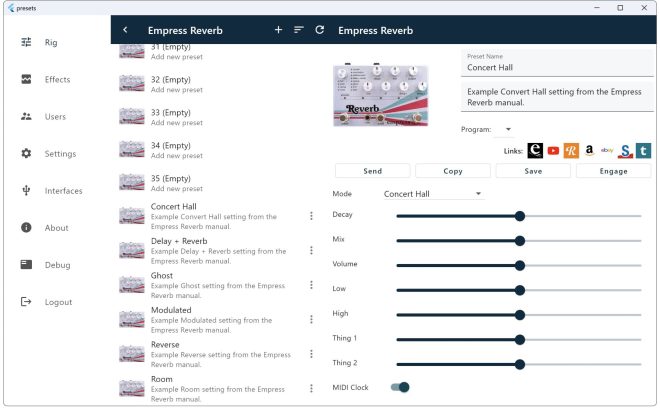Select the Modulated preset in list

tap(217, 319)
